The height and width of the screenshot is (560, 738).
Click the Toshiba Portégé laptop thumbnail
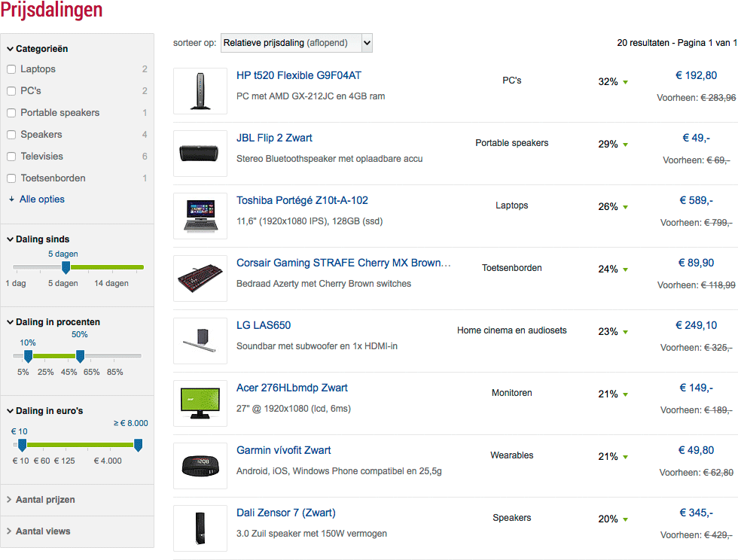(200, 216)
